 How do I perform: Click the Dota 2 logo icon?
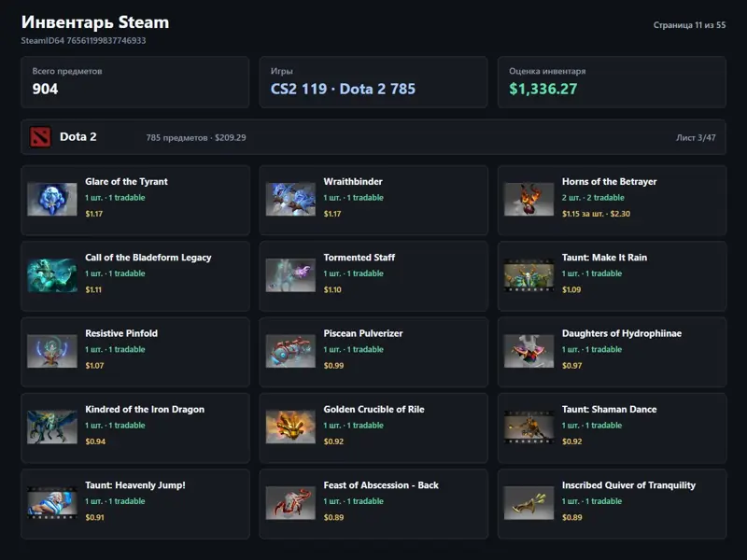pos(40,137)
